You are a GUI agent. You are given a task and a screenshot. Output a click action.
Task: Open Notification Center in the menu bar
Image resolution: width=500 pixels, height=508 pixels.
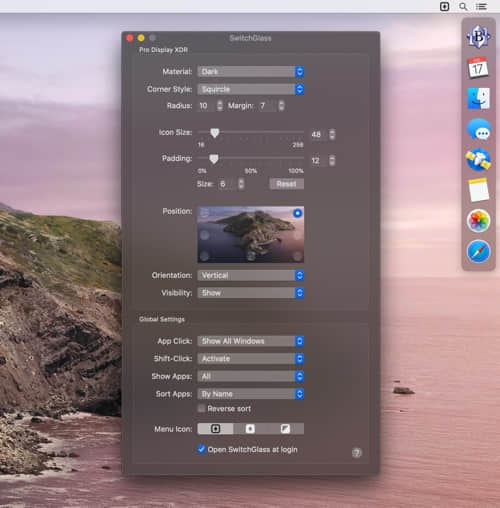coord(481,6)
